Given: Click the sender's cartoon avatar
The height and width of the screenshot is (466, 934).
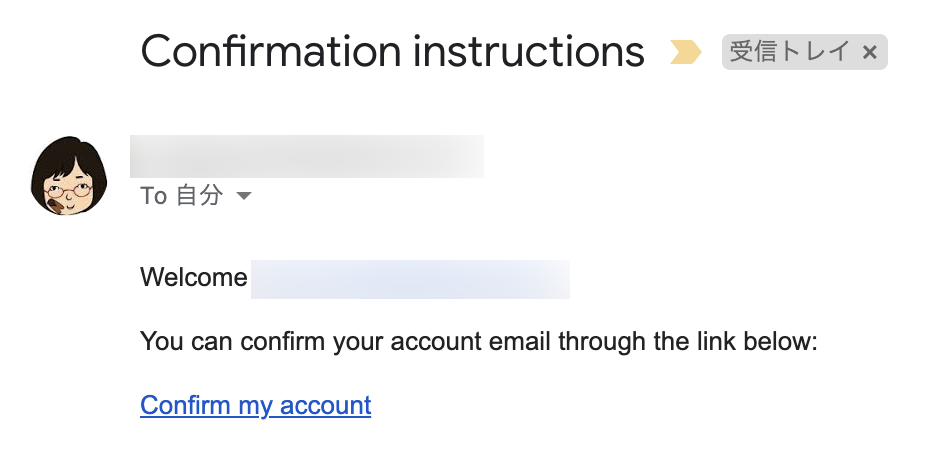Looking at the screenshot, I should [69, 176].
